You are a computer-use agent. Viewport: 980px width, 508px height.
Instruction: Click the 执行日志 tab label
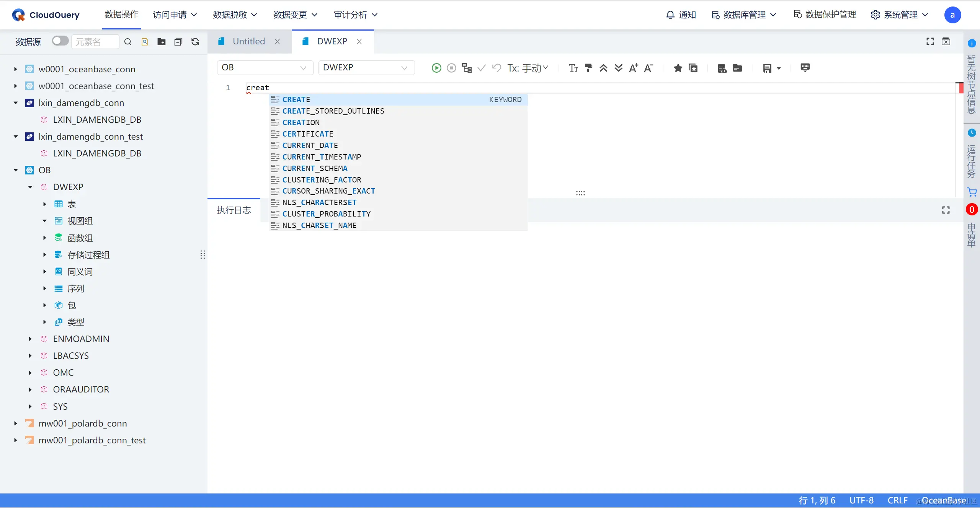[x=234, y=210]
